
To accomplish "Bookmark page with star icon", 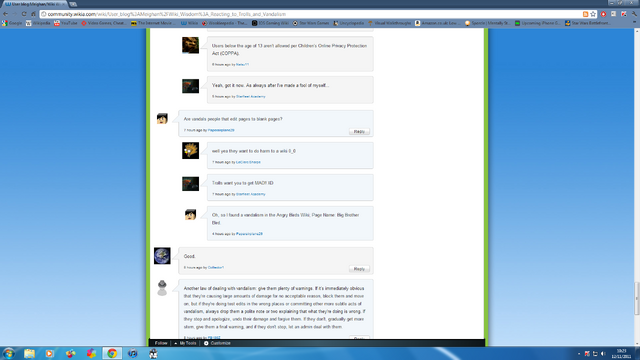I will (x=593, y=14).
